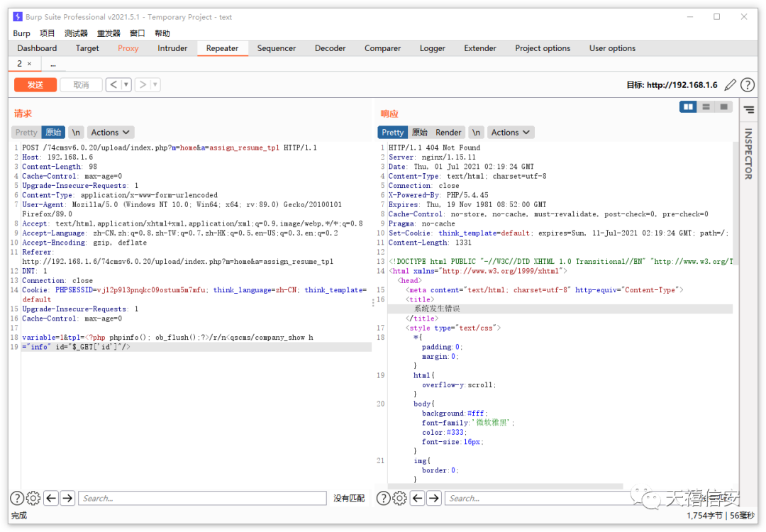Switch to the Dashboard tab
The image size is (766, 532).
click(x=37, y=48)
